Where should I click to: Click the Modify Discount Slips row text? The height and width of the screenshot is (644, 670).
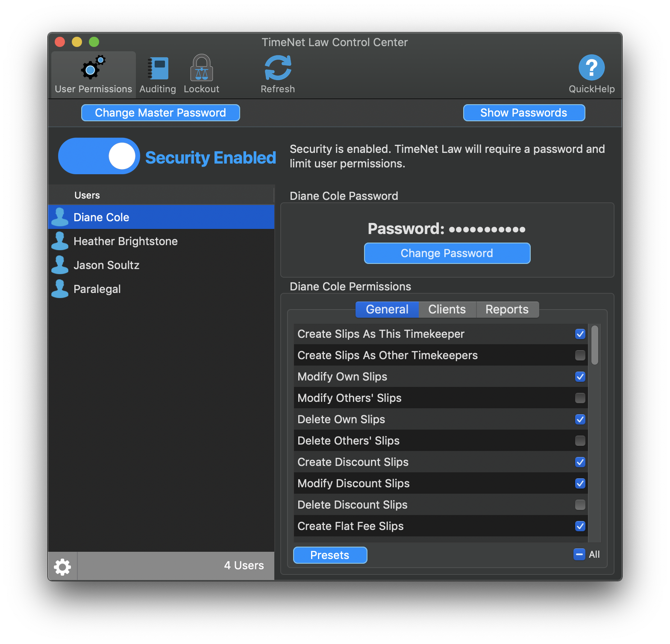pyautogui.click(x=353, y=483)
